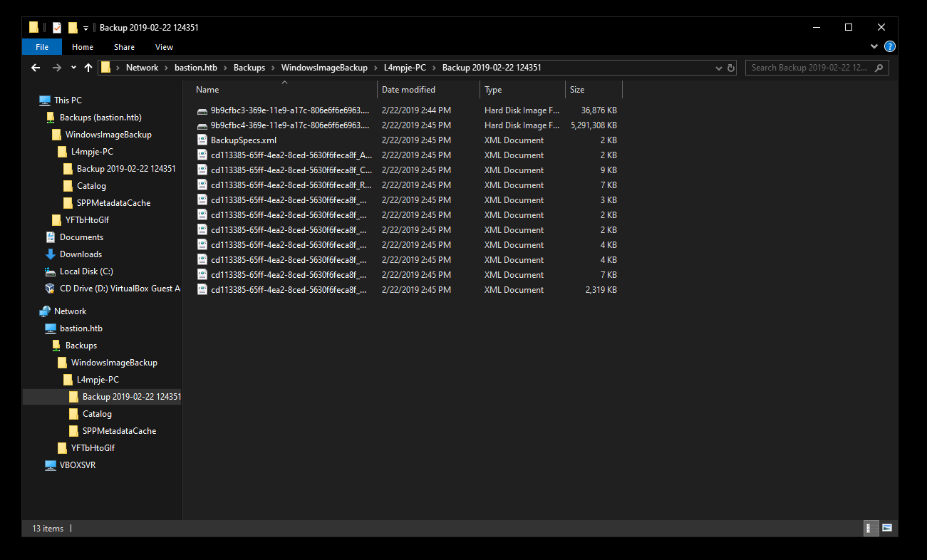927x560 pixels.
Task: Open the File menu
Action: (42, 47)
